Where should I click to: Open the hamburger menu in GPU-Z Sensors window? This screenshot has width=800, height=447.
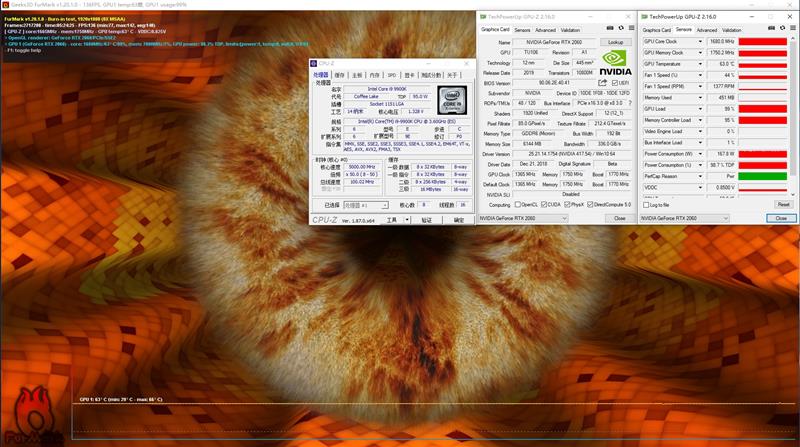(792, 28)
